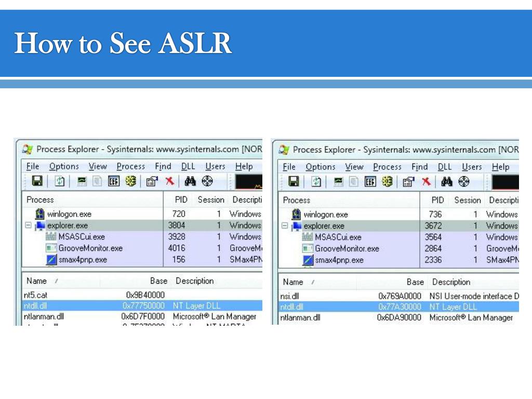Open Properties icon in left window toolbar

(x=152, y=181)
